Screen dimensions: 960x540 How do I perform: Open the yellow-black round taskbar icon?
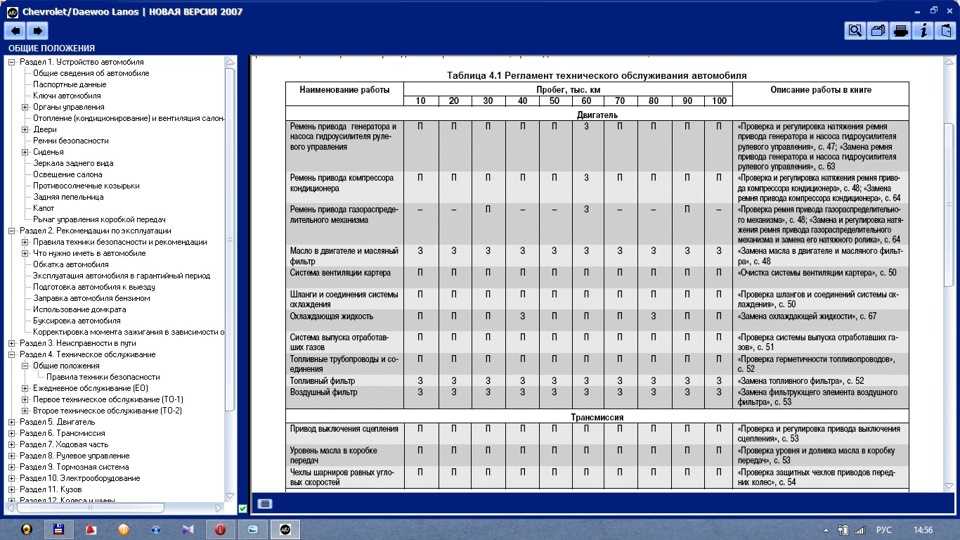pyautogui.click(x=26, y=529)
